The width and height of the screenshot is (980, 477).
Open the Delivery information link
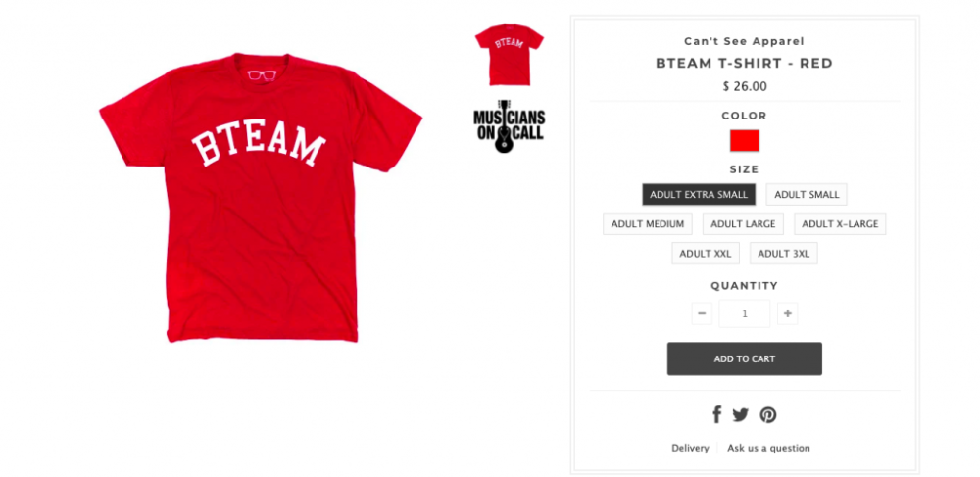pos(690,448)
